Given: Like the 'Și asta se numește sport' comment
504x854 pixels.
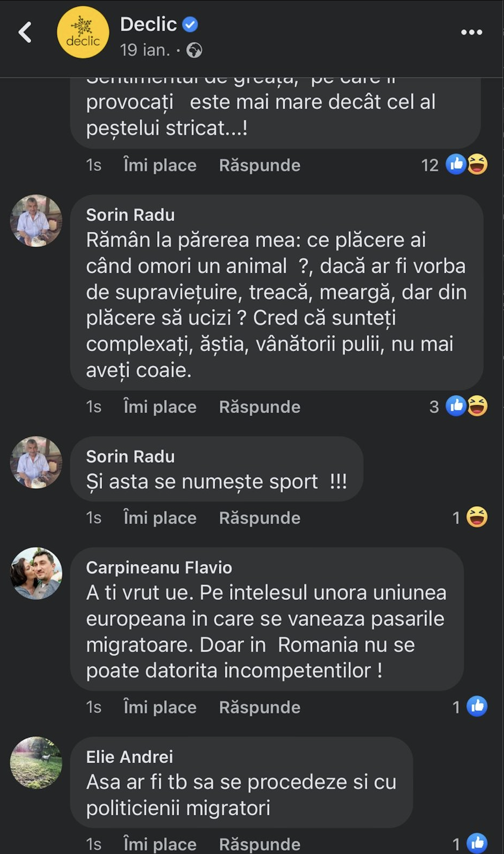Looking at the screenshot, I should point(160,518).
